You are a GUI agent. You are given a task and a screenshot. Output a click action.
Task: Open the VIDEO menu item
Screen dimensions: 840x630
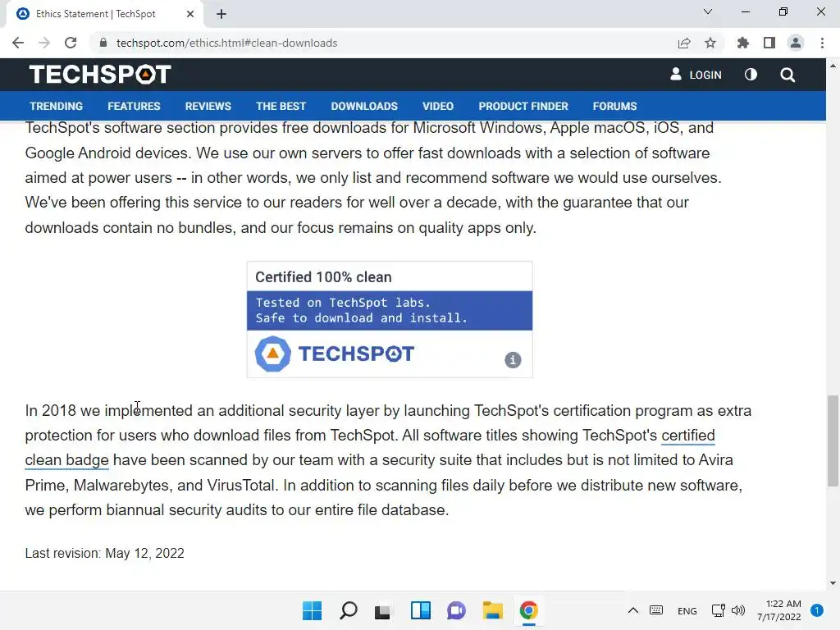coord(438,106)
